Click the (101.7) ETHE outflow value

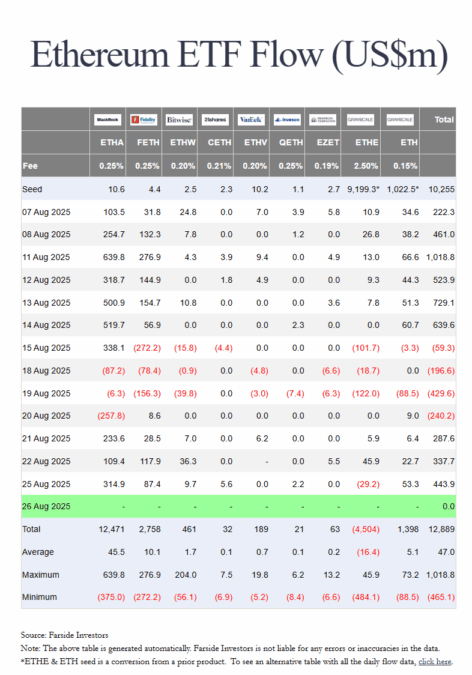366,348
